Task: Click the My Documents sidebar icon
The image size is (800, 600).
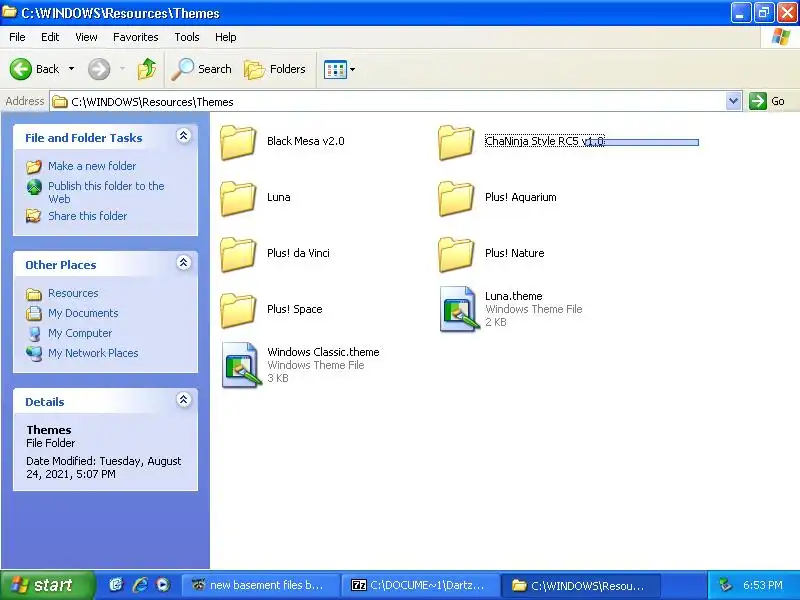Action: (34, 313)
